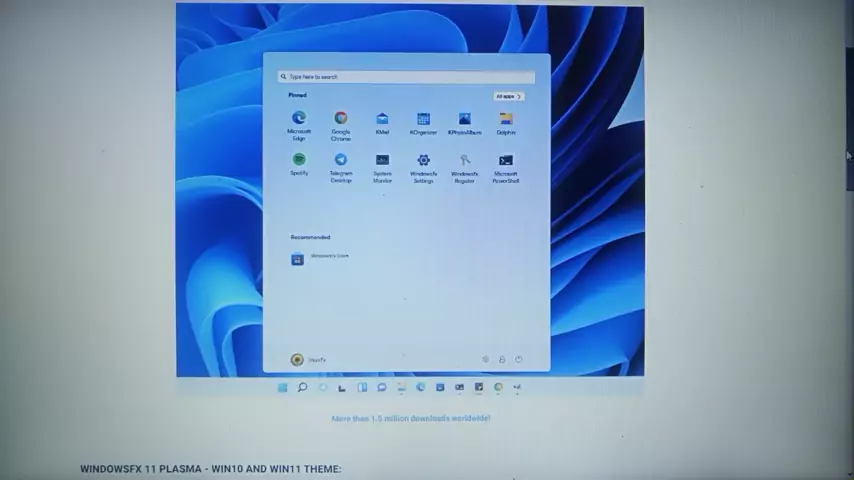Open Windowsfx Store recommended item
854x480 pixels.
click(x=320, y=258)
